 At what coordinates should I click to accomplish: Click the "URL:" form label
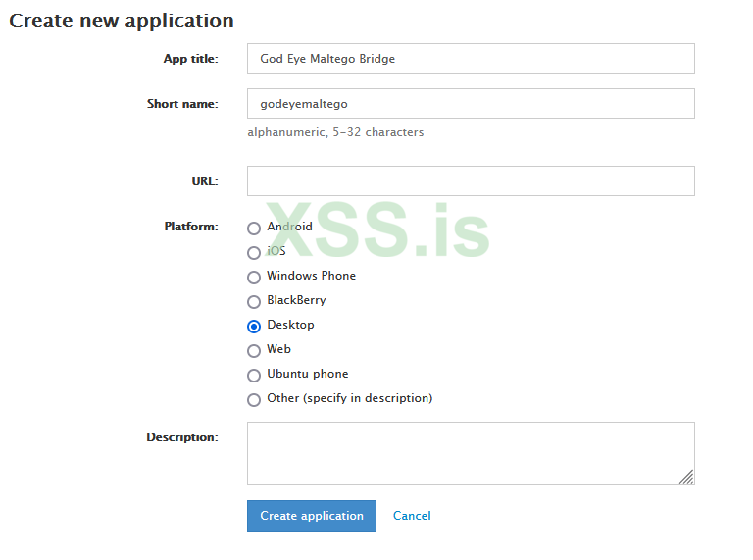point(205,181)
